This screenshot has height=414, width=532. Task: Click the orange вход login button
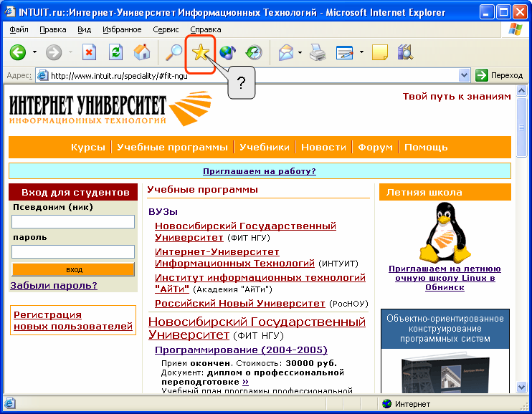point(73,269)
